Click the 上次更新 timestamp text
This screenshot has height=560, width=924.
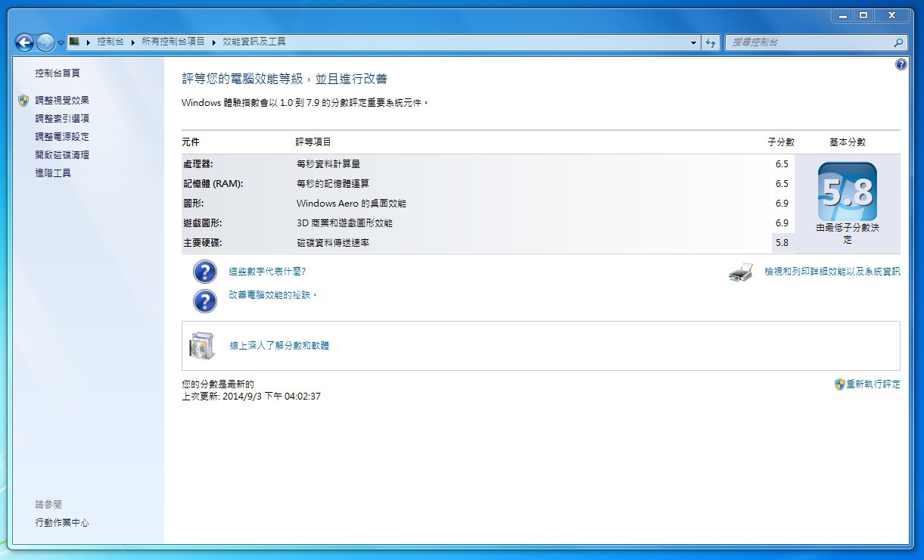pyautogui.click(x=251, y=397)
